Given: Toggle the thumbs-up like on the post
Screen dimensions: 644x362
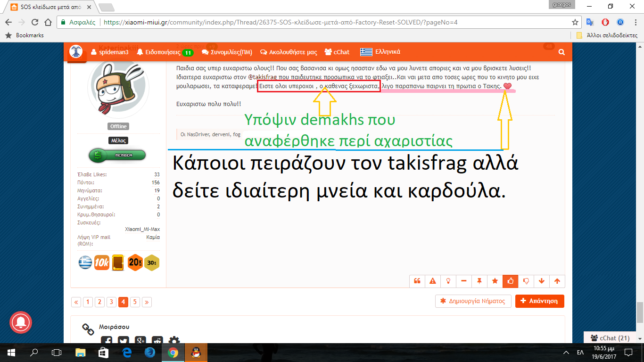Looking at the screenshot, I should point(511,281).
